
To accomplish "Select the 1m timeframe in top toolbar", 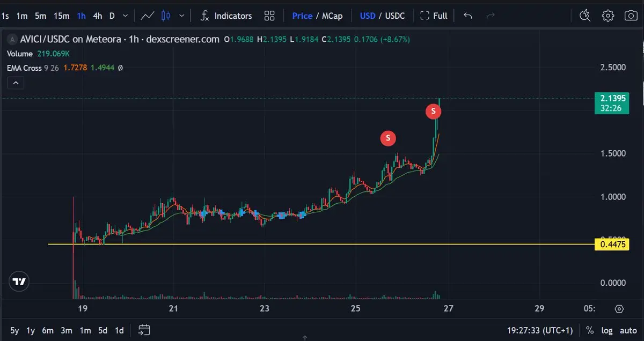I will click(21, 16).
